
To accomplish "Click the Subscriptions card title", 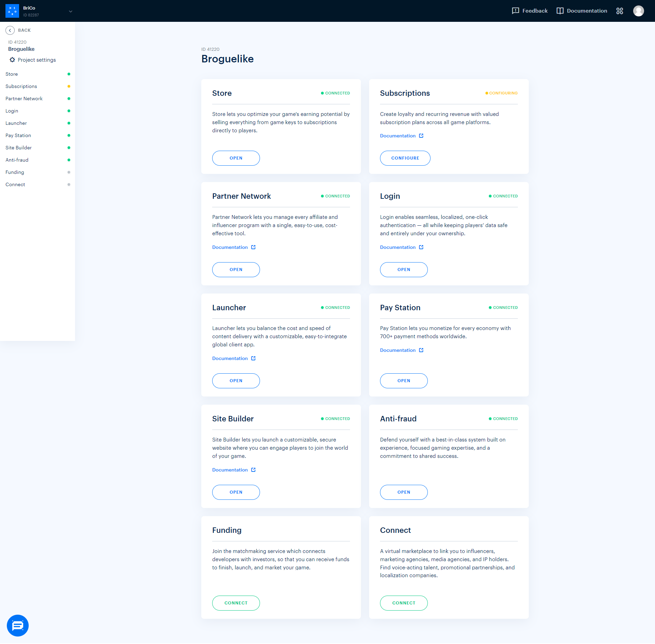I will (x=405, y=93).
